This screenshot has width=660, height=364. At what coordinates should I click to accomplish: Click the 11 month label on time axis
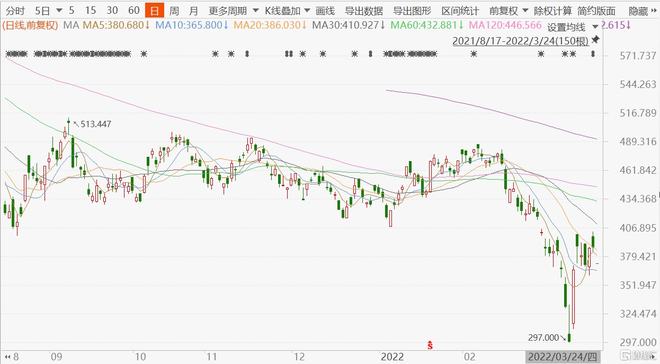coord(212,357)
